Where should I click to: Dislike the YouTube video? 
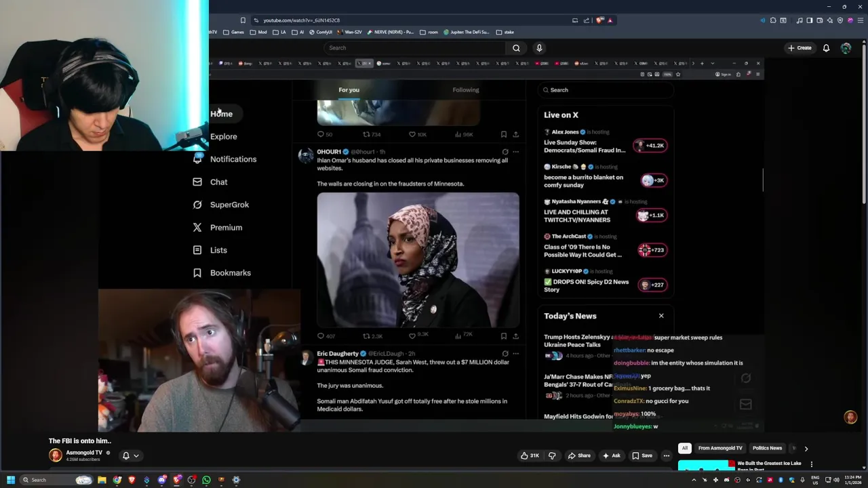[x=552, y=455]
